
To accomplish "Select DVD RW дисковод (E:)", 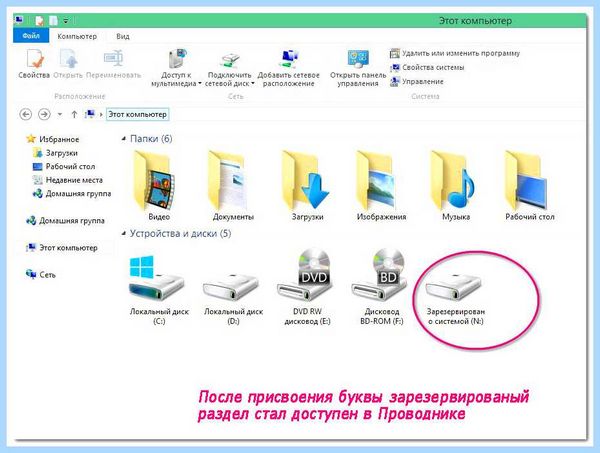I will [307, 287].
